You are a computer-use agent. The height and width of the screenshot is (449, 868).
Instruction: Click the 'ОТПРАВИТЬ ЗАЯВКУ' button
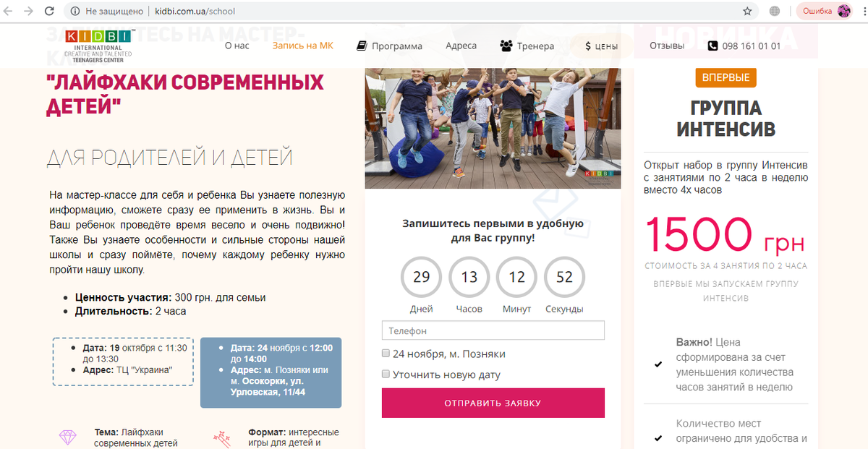click(493, 403)
